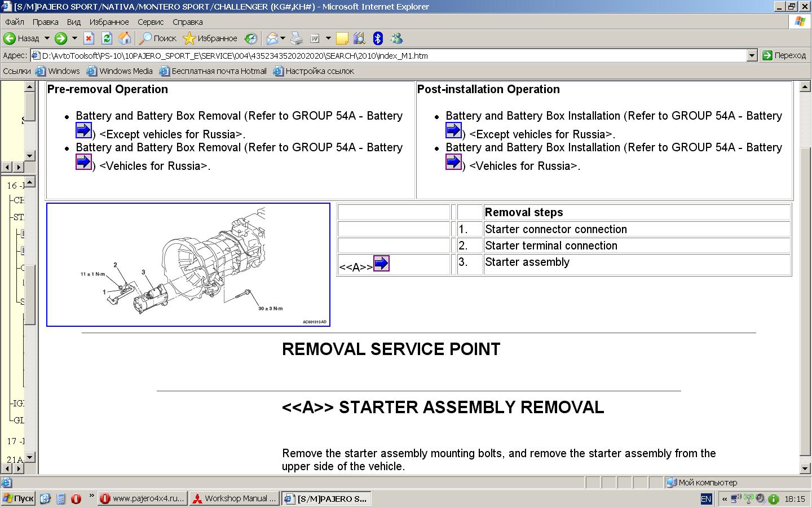812x508 pixels.
Task: Expand the address bar dropdown
Action: (x=752, y=55)
